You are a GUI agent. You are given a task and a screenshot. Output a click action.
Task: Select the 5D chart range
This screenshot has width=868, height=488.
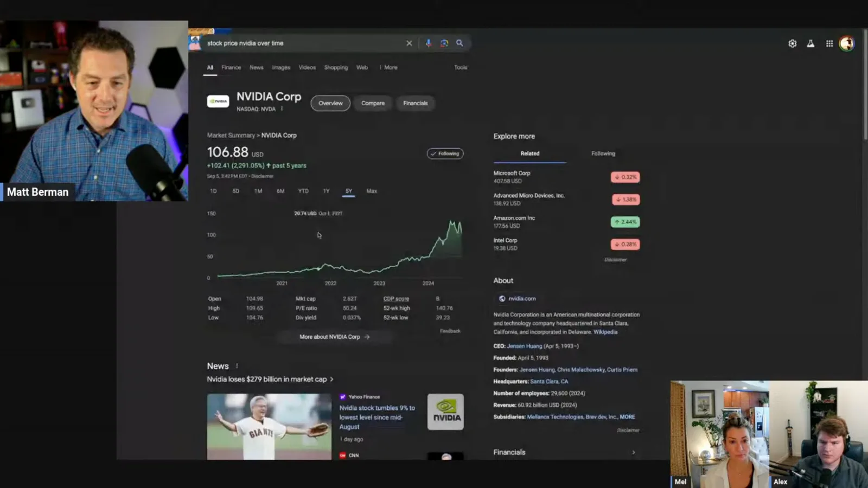pyautogui.click(x=235, y=191)
